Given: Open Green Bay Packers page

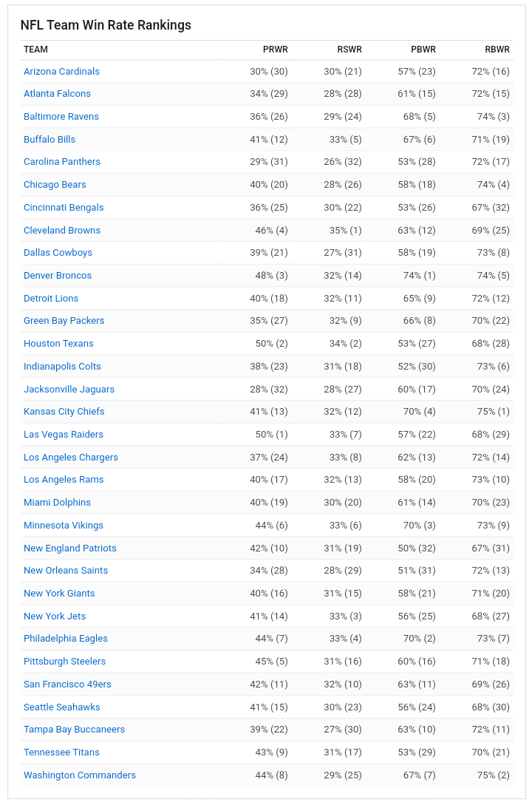Looking at the screenshot, I should click(64, 320).
